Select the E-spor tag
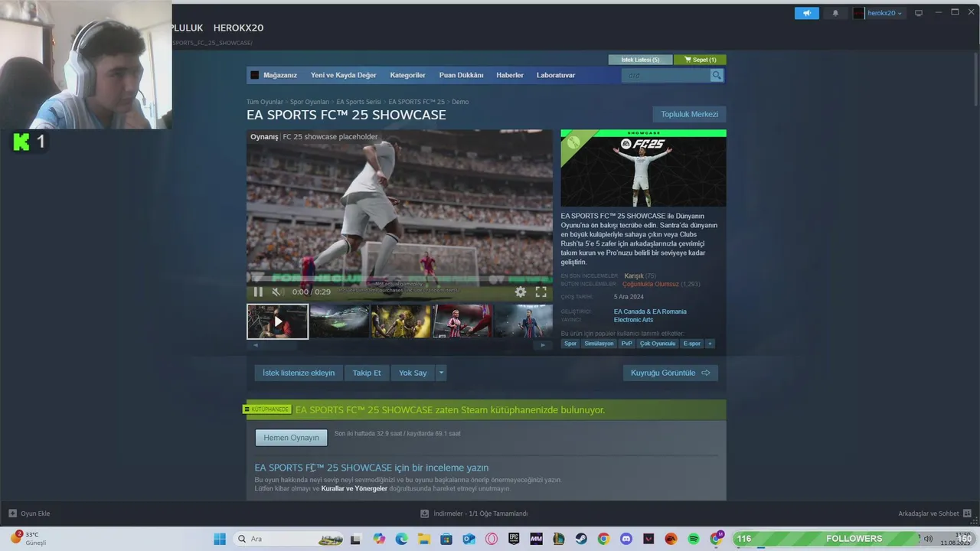The image size is (980, 551). (x=692, y=344)
